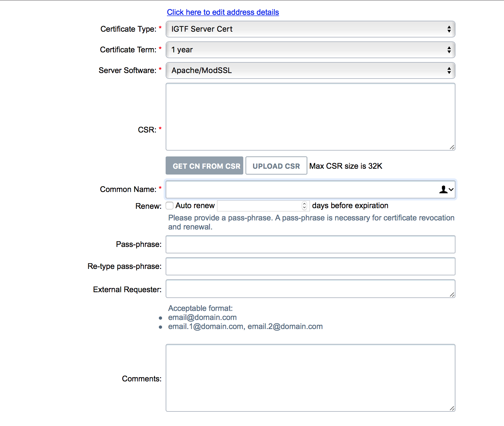Image resolution: width=504 pixels, height=426 pixels.
Task: Click the person icon in Common Name field
Action: pos(443,189)
